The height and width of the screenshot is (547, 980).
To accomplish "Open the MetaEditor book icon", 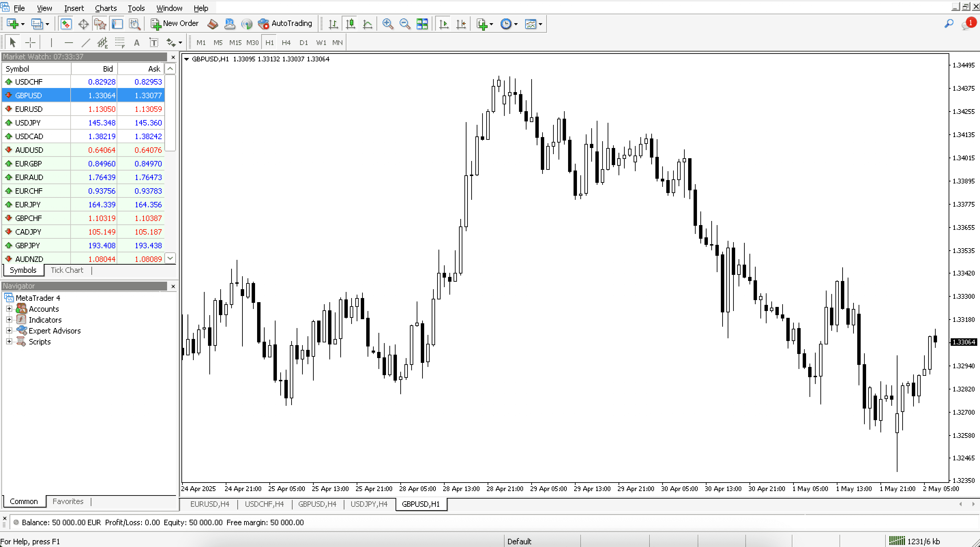I will pos(213,24).
